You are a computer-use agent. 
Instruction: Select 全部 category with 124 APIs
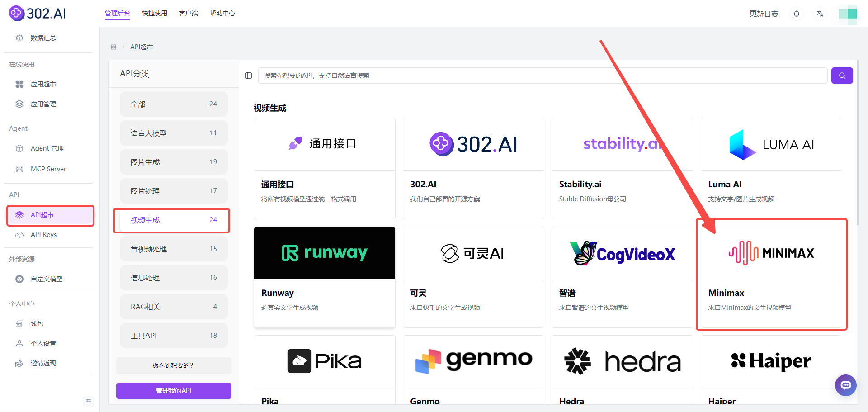pos(174,104)
